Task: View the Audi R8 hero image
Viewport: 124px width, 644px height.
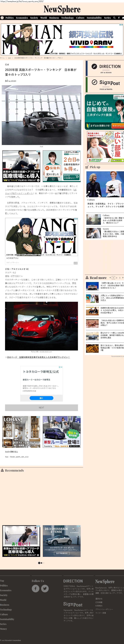Action: coord(41,115)
